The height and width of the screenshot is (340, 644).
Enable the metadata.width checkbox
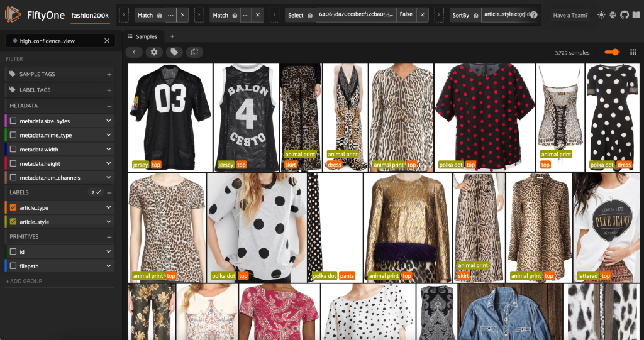pyautogui.click(x=13, y=150)
